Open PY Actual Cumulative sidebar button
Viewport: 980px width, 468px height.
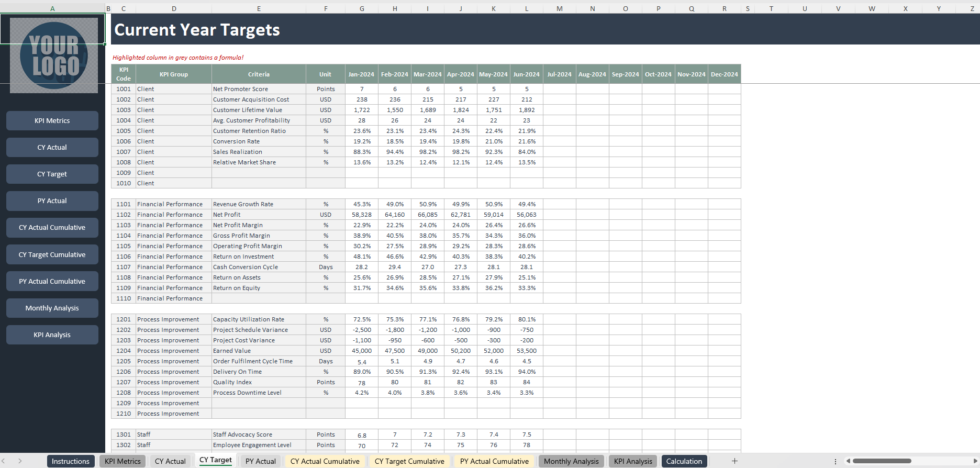click(52, 281)
